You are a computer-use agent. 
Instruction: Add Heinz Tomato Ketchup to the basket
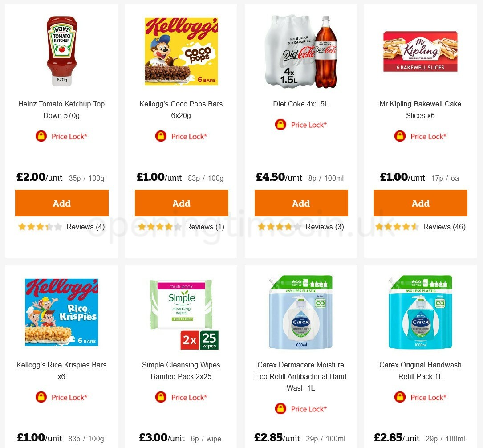tap(61, 203)
